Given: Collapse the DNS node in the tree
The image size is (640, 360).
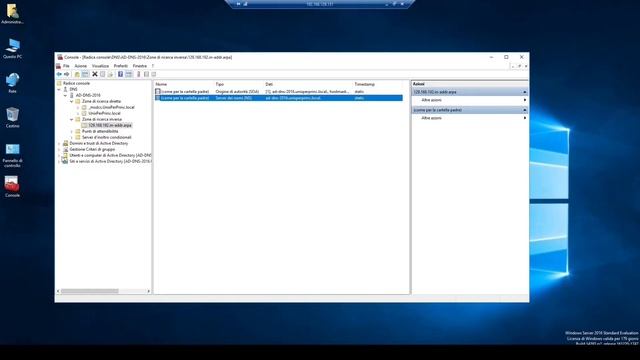Looking at the screenshot, I should [x=59, y=89].
